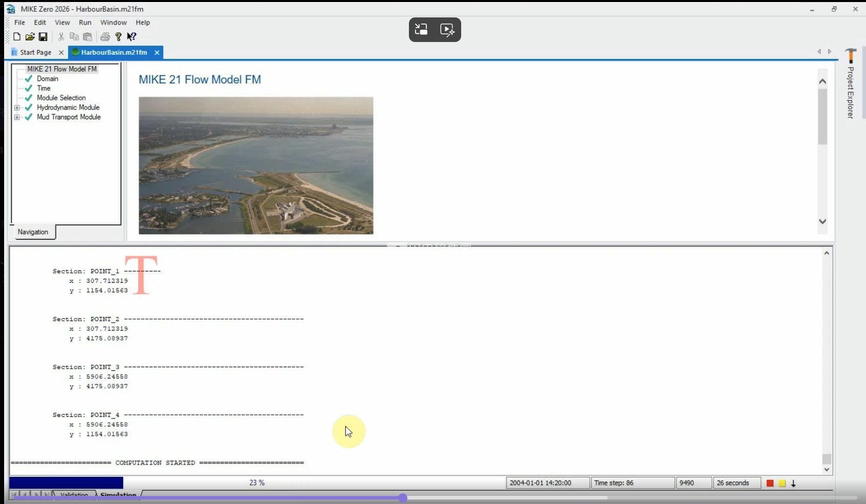Click the black down arrow in the status bar

793,483
